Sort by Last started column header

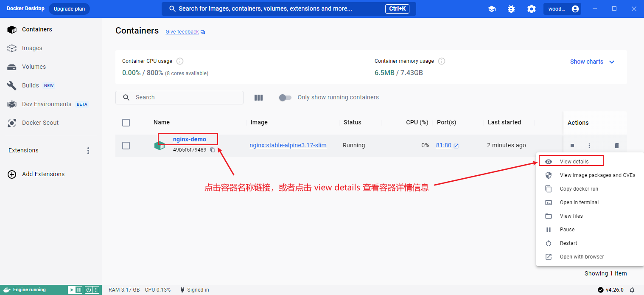504,123
